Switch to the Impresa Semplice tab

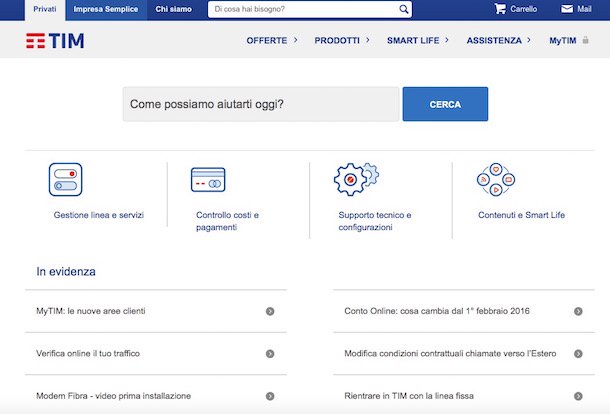[106, 10]
